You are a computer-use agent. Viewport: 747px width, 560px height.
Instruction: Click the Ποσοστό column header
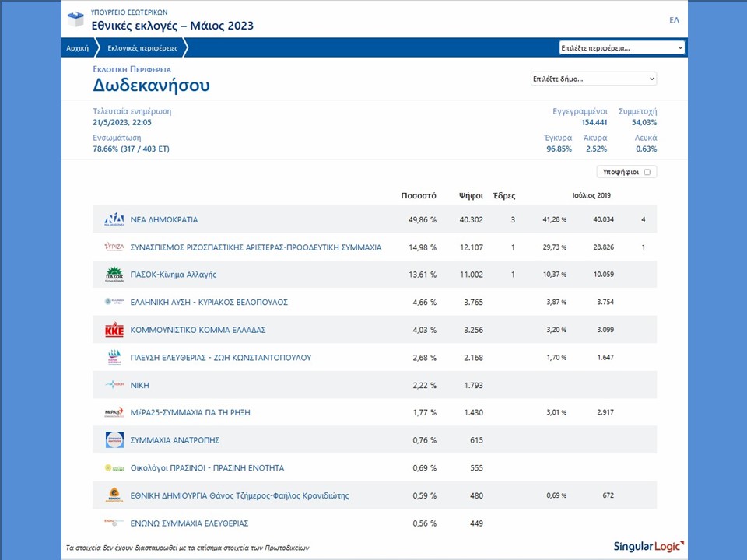[418, 196]
